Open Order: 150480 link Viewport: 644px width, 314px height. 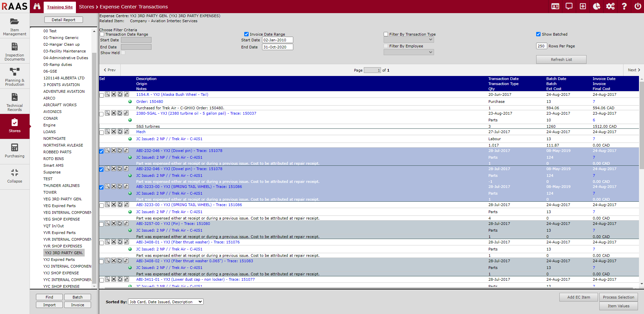pos(149,102)
